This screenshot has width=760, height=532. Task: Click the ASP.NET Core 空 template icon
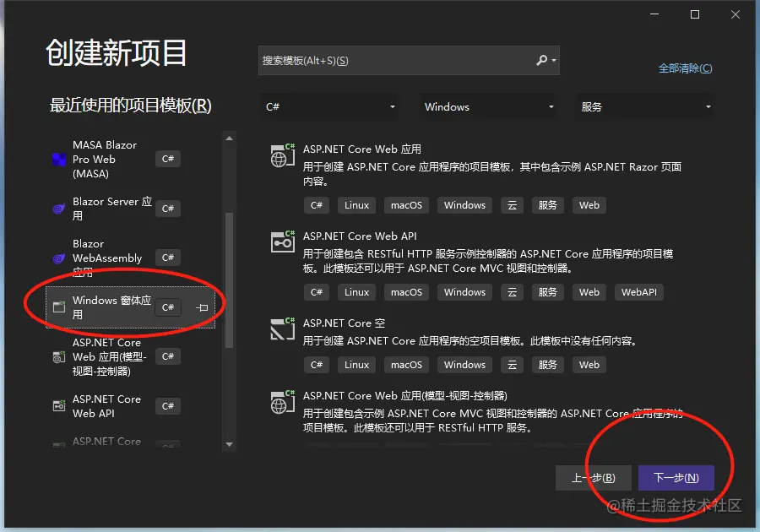[x=283, y=329]
